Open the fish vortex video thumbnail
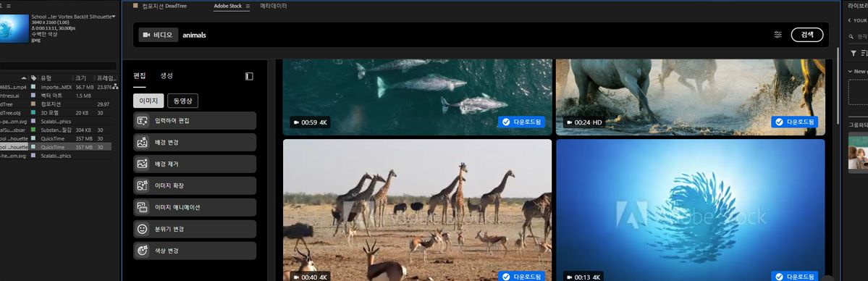Viewport: 868px width, 281px height. click(691, 210)
